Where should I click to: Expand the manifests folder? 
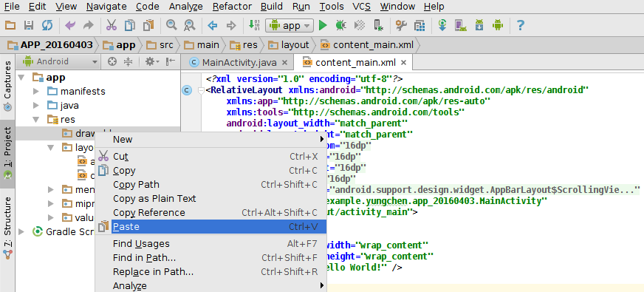36,92
